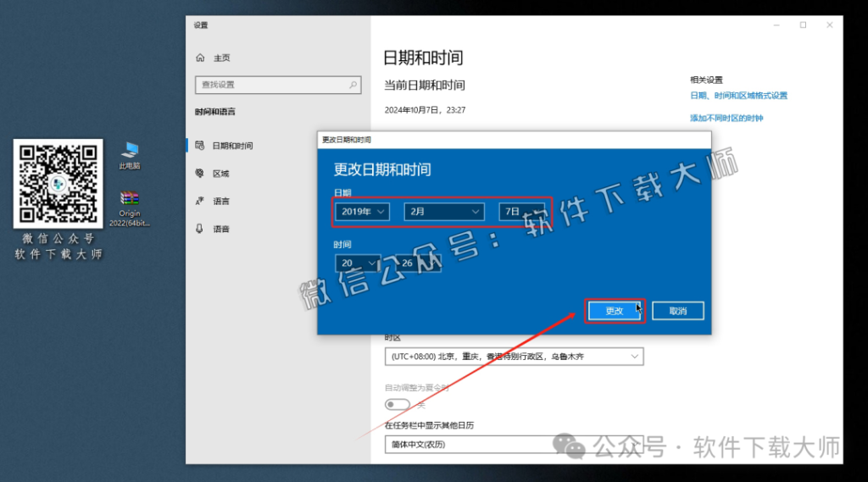This screenshot has width=868, height=482.
Task: Click the 更改 button in the dialog
Action: pyautogui.click(x=615, y=311)
